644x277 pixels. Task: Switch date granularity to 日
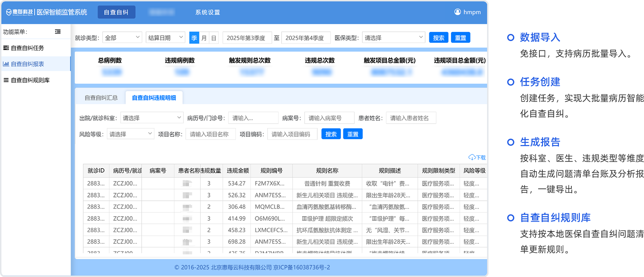click(214, 38)
